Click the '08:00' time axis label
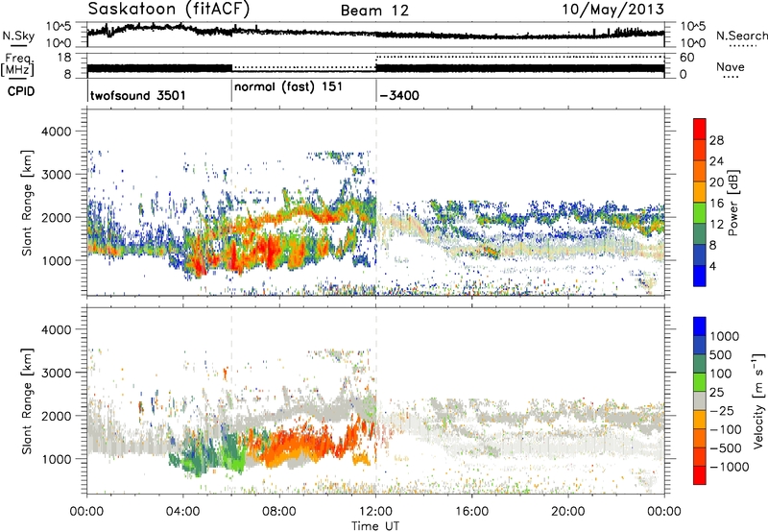The width and height of the screenshot is (768, 532). pyautogui.click(x=279, y=512)
